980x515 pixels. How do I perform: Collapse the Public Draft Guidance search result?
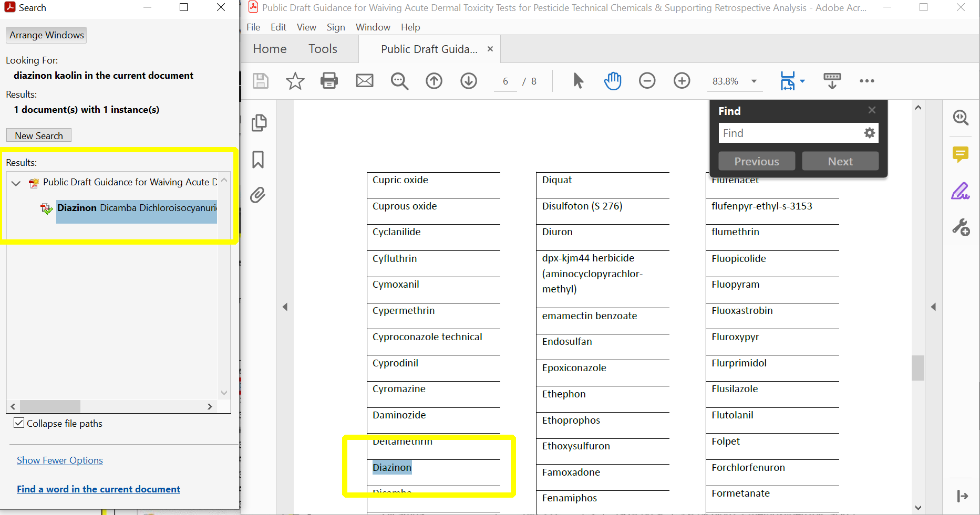(x=16, y=183)
